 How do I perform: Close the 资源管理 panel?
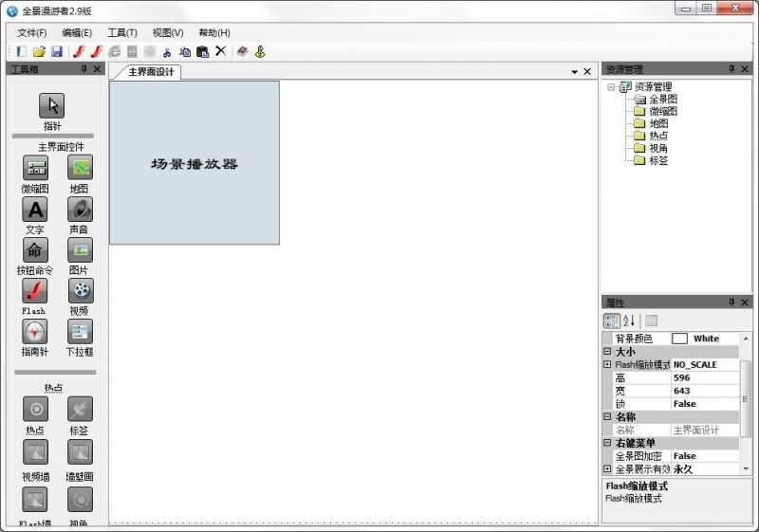[x=745, y=69]
